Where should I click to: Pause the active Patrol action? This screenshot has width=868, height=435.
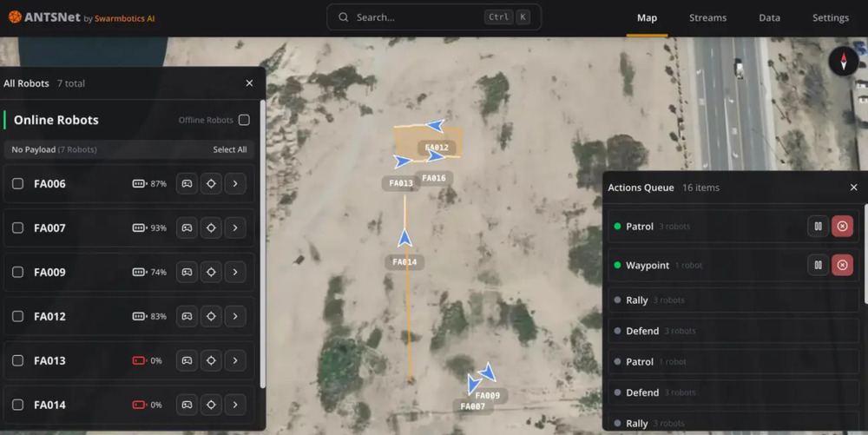[x=818, y=227]
